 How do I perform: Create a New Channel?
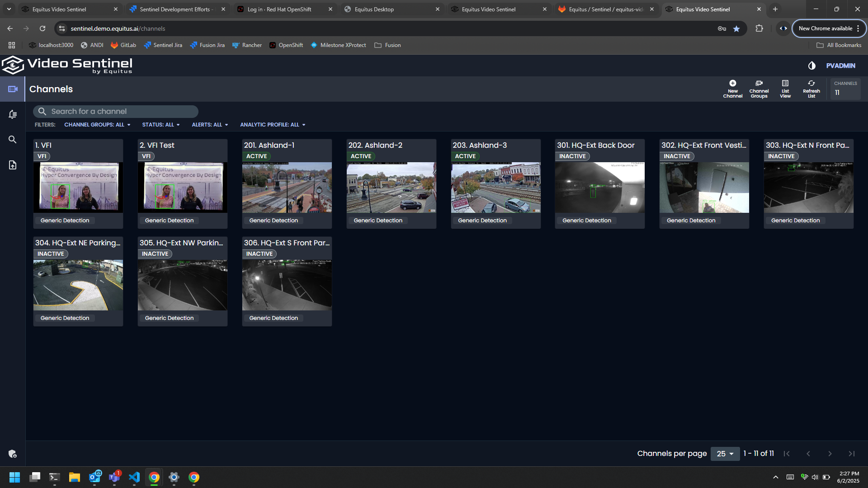point(733,89)
